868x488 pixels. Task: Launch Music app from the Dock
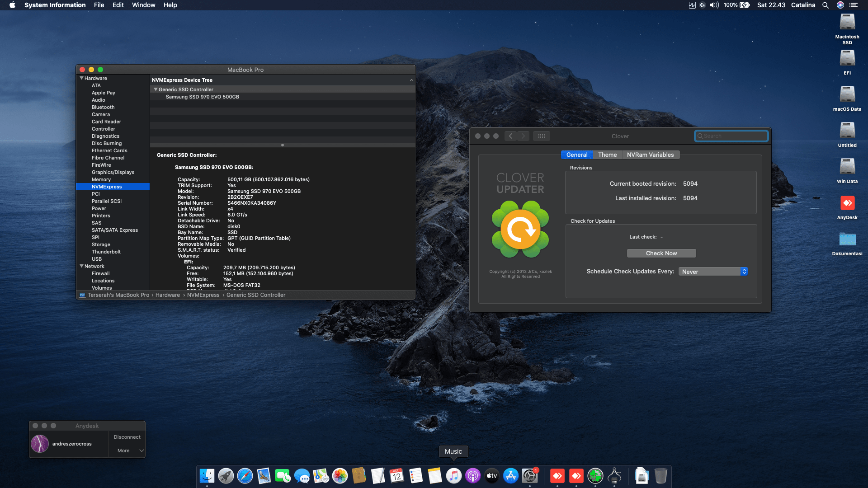tap(454, 476)
